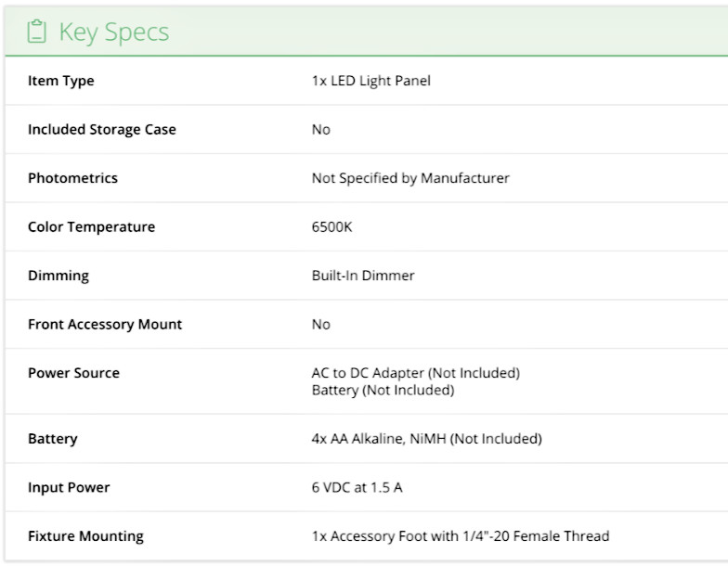Click the Power Source label

tap(73, 373)
